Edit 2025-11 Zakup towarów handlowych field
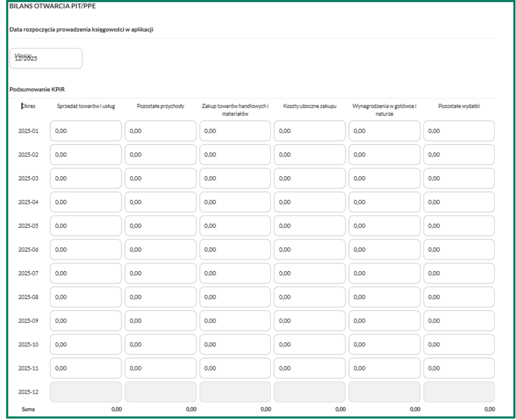 (235, 368)
